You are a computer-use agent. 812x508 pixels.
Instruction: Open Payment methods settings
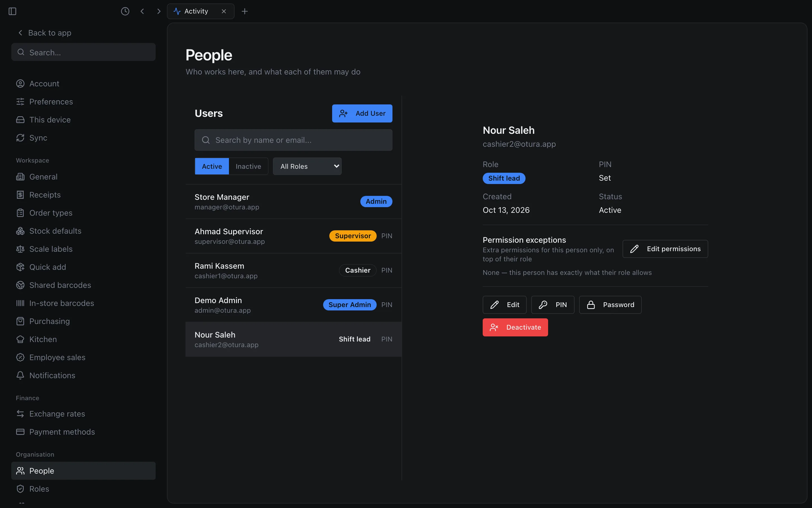coord(83,432)
